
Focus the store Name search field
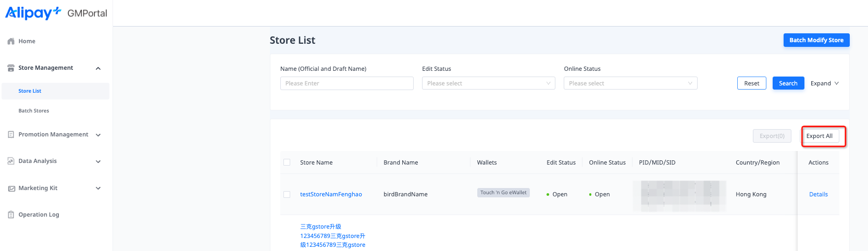click(346, 83)
